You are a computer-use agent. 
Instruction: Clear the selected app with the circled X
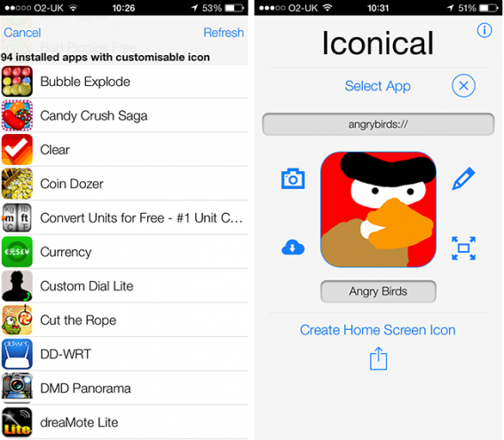[x=463, y=86]
